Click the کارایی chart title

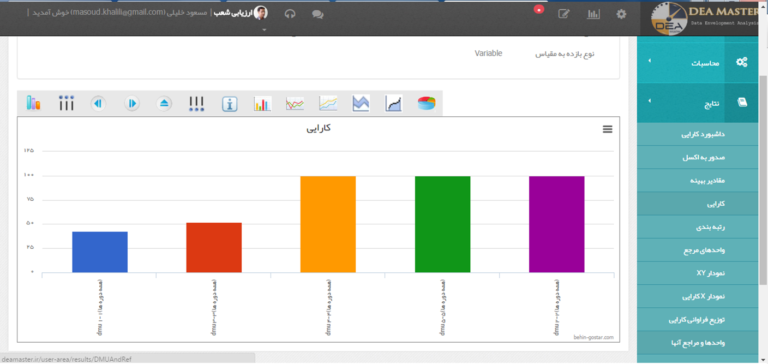point(319,128)
